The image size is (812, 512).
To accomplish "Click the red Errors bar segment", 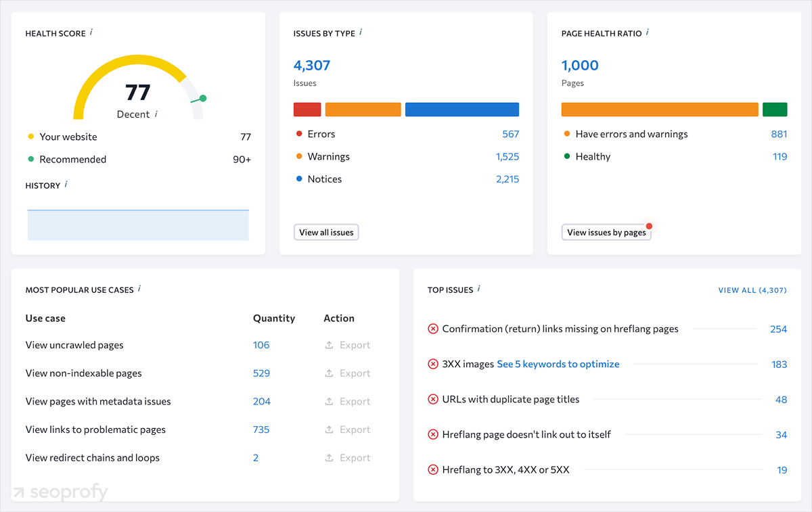I will coord(307,110).
